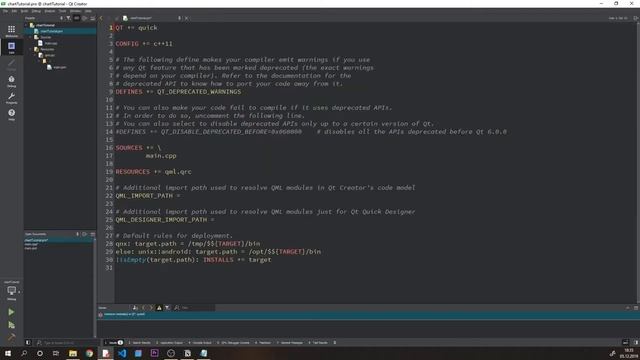Viewport: 640px width, 360px height.
Task: Collapse the qml.qrc resource node
Action: pyautogui.click(x=36, y=55)
